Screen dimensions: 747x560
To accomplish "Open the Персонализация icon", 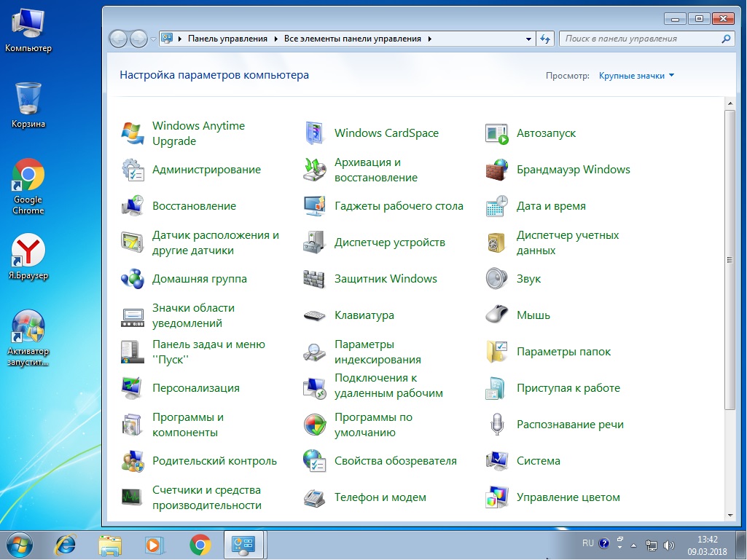I will pyautogui.click(x=132, y=388).
